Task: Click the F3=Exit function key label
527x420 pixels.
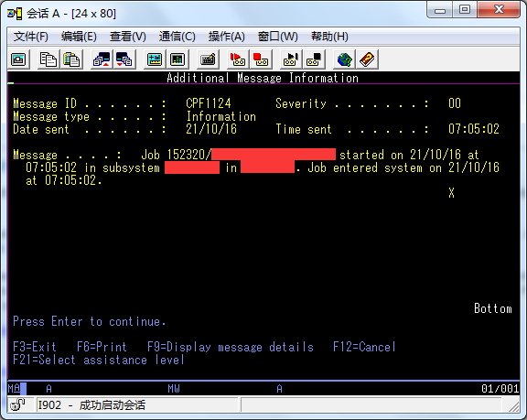Action: coord(35,347)
